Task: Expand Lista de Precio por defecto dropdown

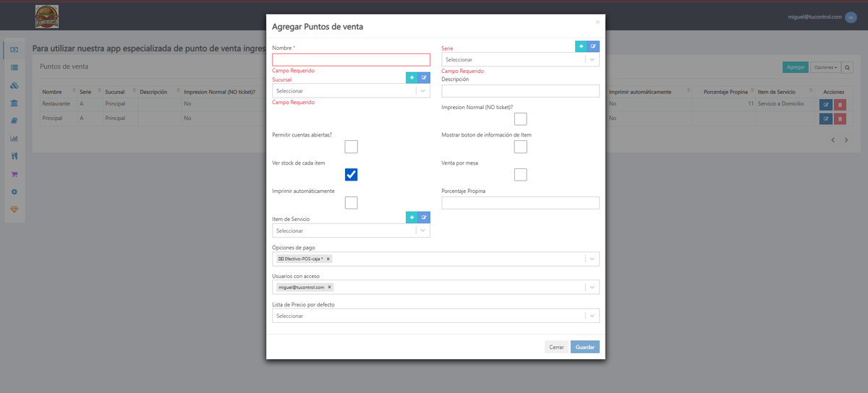Action: [x=435, y=316]
